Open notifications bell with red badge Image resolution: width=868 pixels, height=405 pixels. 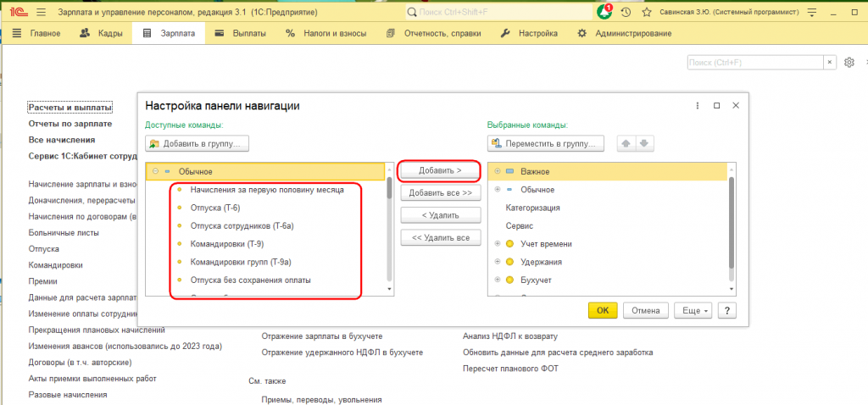tap(604, 12)
